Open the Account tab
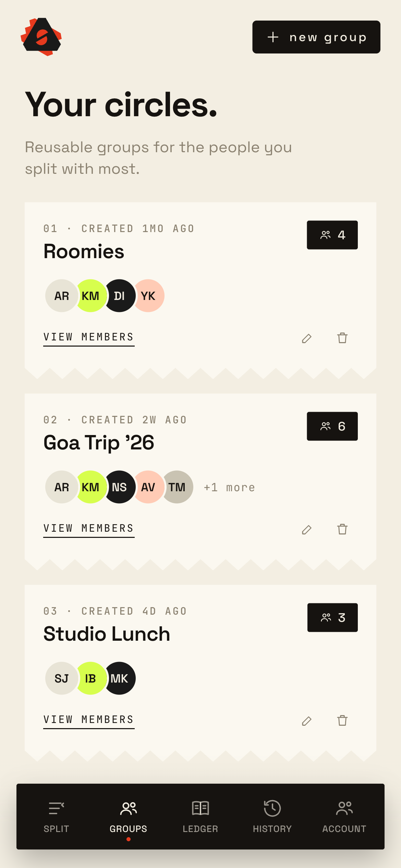Image resolution: width=401 pixels, height=868 pixels. (344, 817)
